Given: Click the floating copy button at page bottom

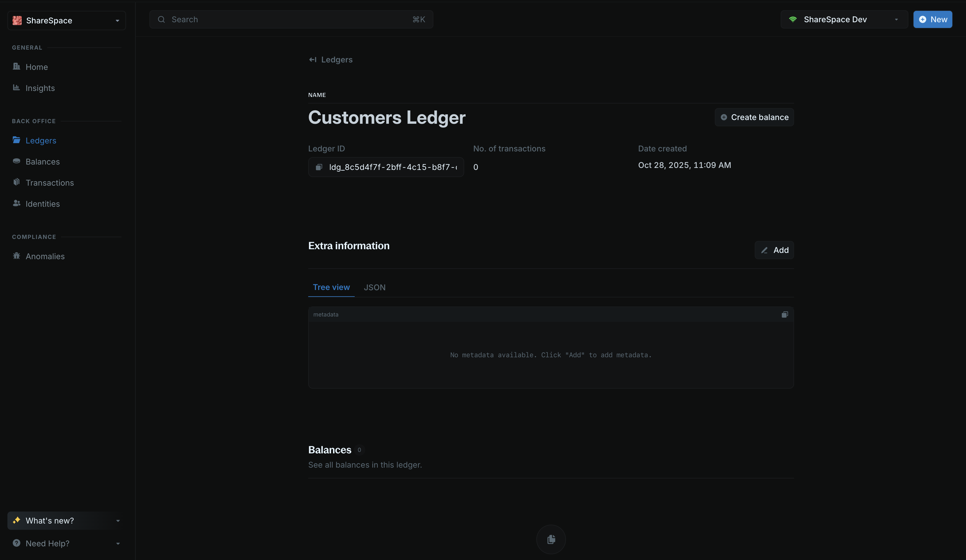Looking at the screenshot, I should [551, 539].
